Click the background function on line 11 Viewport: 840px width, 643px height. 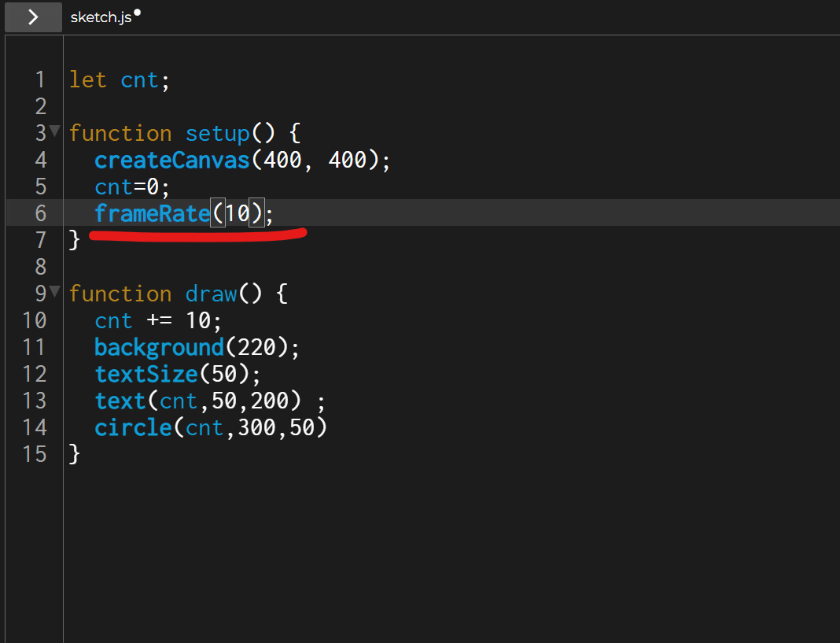[159, 347]
